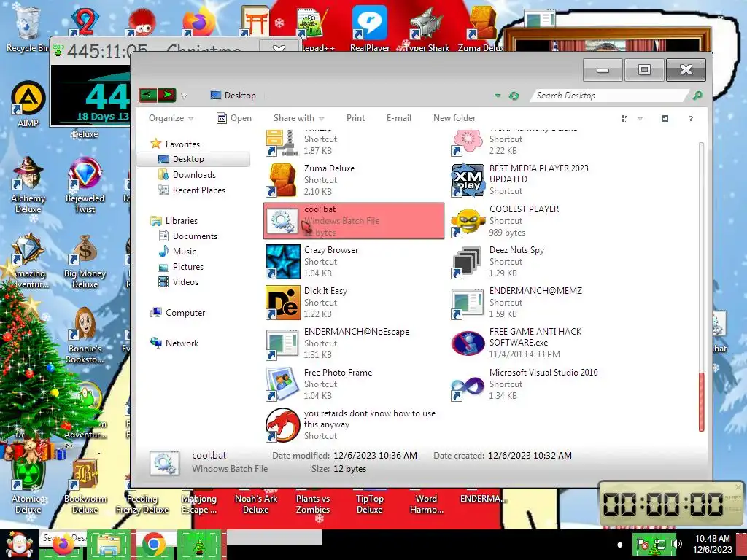Open Explorer help question mark
Screen dimensions: 747x560
click(x=691, y=118)
